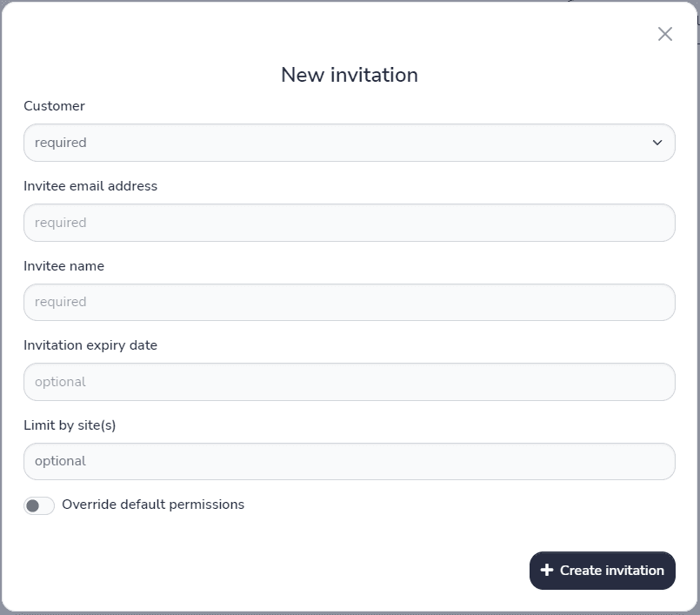Toggle Override default permissions off after enabling
Screen dimensions: 700x615
(x=39, y=505)
